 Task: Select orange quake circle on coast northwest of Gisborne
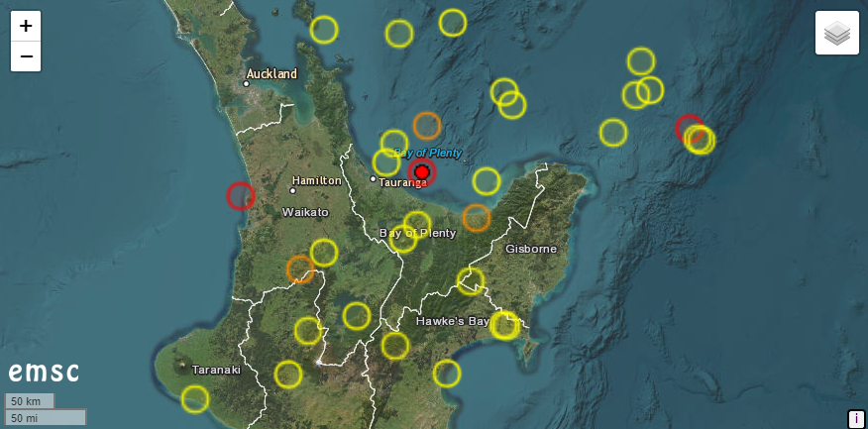click(x=476, y=218)
